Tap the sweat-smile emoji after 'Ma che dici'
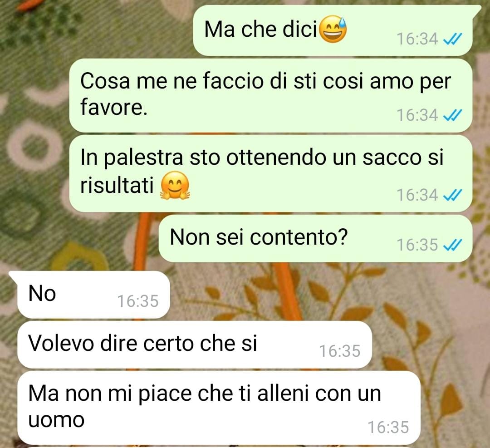The height and width of the screenshot is (448, 490). (333, 29)
